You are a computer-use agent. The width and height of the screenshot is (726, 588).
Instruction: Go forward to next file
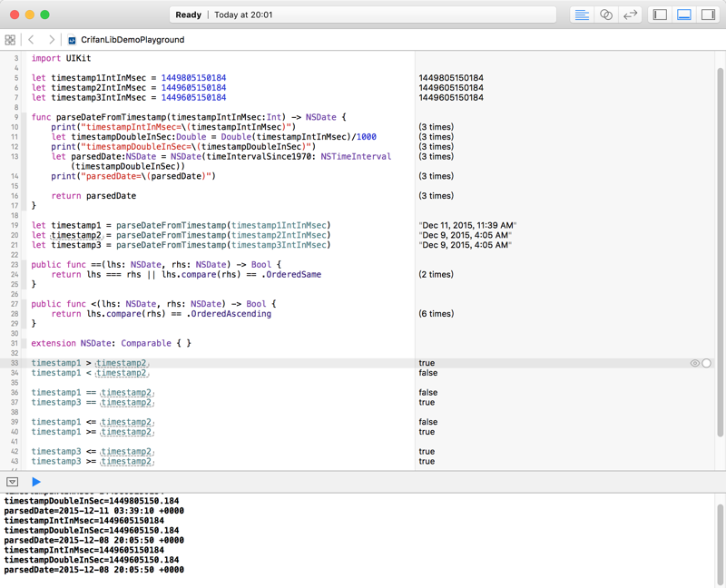click(52, 40)
